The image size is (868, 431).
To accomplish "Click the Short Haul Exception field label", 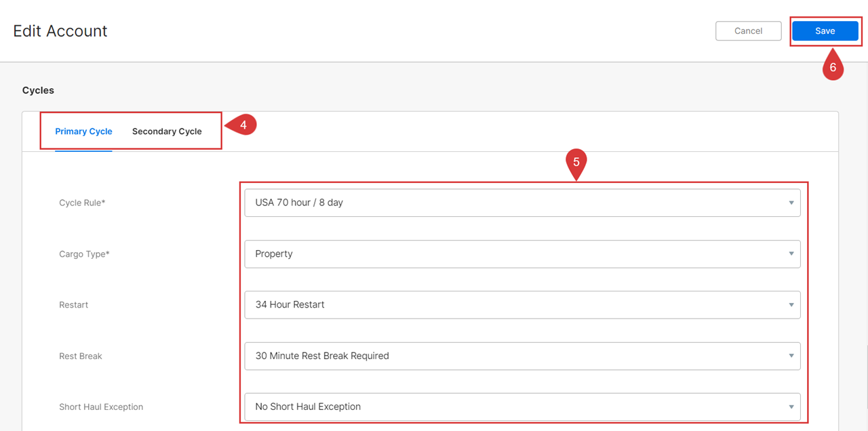I will tap(101, 407).
